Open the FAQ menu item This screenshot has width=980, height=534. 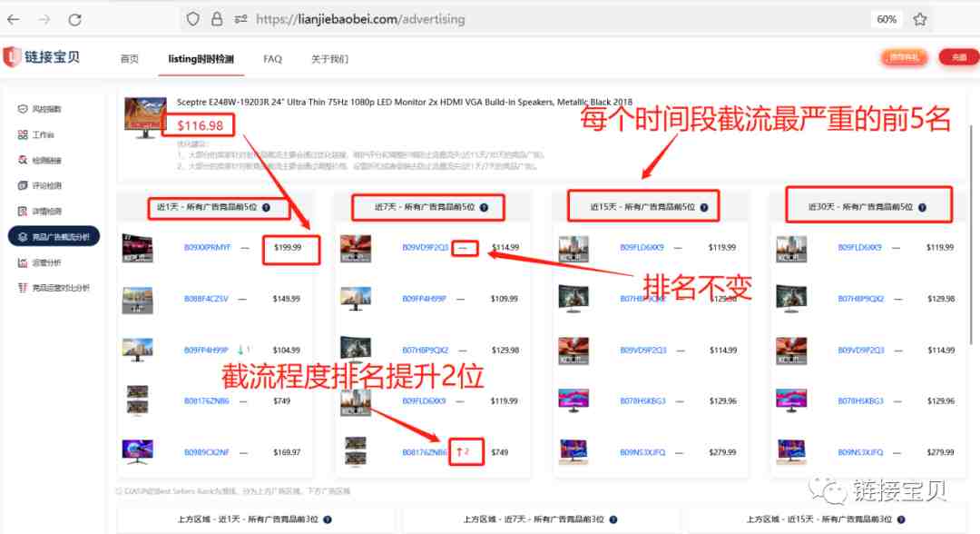coord(272,59)
